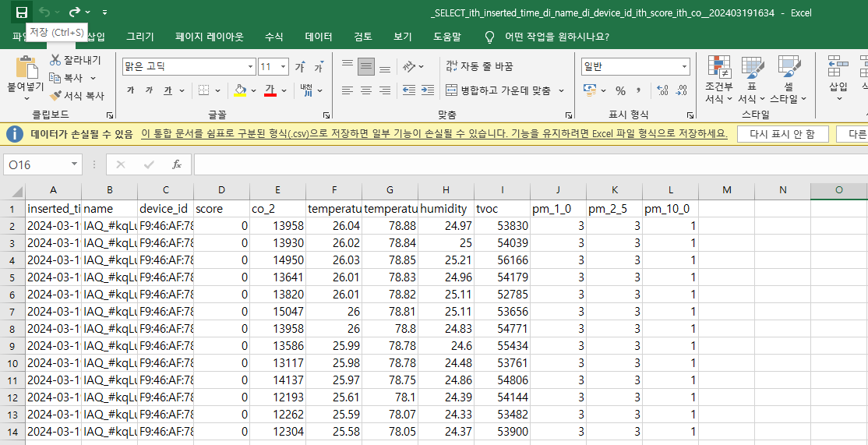The height and width of the screenshot is (445, 868).
Task: Click the increase font size icon
Action: pyautogui.click(x=300, y=67)
